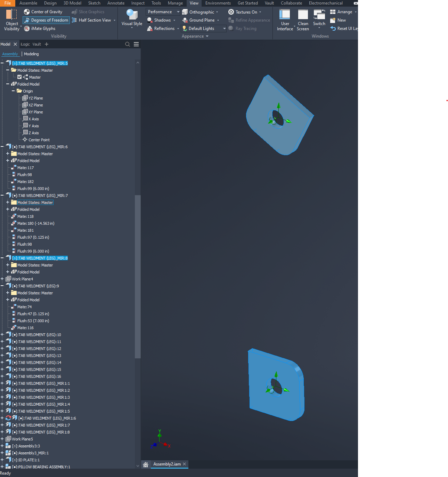448x477 pixels.
Task: Select the Visual Style tool
Action: [131, 19]
